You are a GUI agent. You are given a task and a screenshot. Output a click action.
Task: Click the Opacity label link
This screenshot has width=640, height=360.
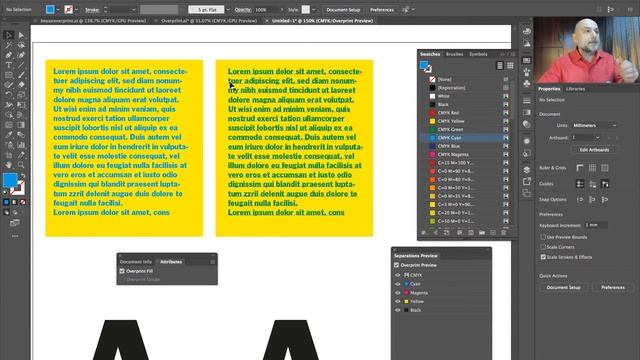pyautogui.click(x=242, y=9)
